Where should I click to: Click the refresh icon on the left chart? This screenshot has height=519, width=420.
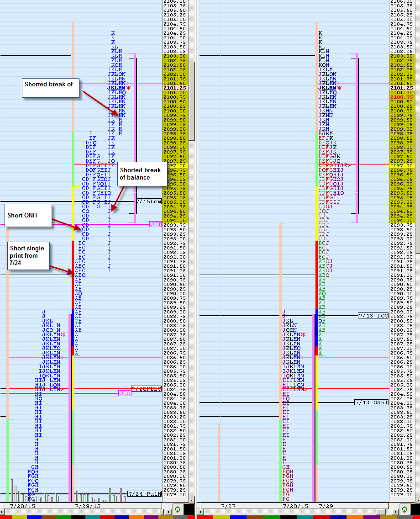point(178,509)
